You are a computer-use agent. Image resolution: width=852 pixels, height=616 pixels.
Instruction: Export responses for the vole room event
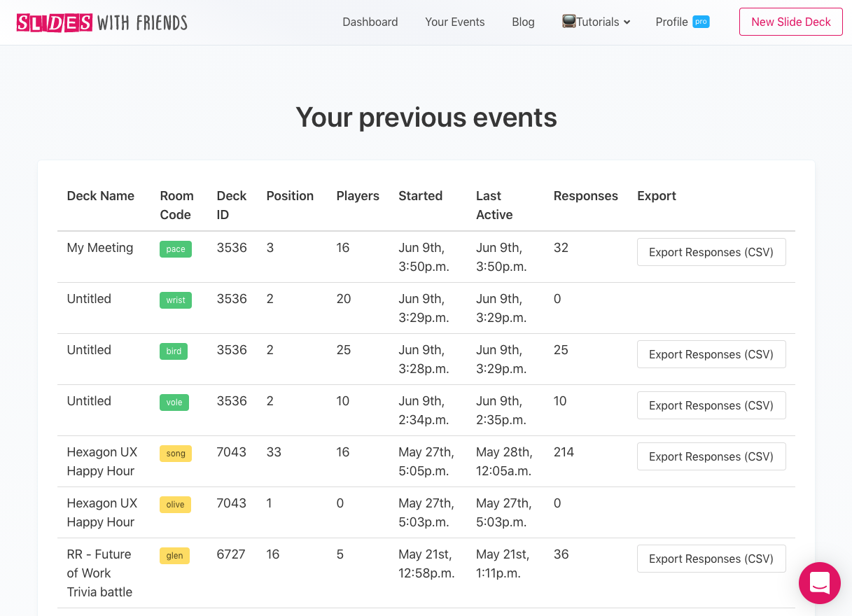coord(711,405)
